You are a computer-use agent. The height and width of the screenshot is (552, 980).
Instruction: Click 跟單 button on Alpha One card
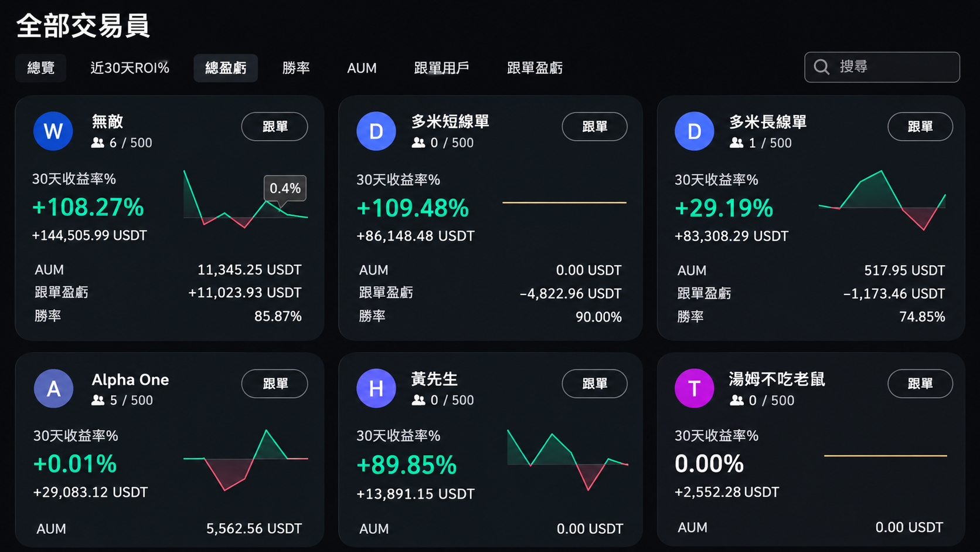point(275,384)
